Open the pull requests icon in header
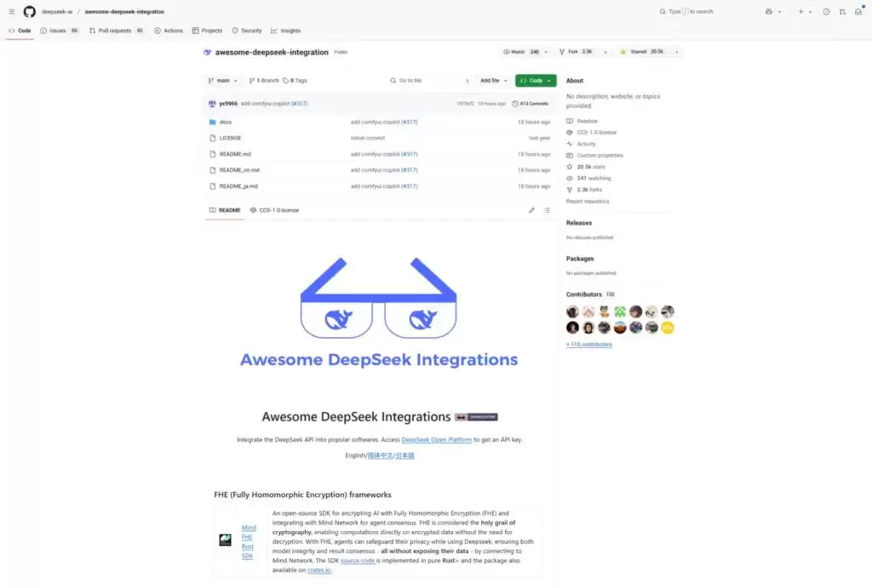 842,11
